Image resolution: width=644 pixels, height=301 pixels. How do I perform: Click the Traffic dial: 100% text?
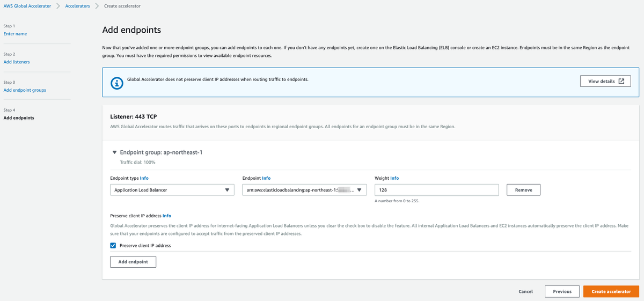pyautogui.click(x=137, y=161)
